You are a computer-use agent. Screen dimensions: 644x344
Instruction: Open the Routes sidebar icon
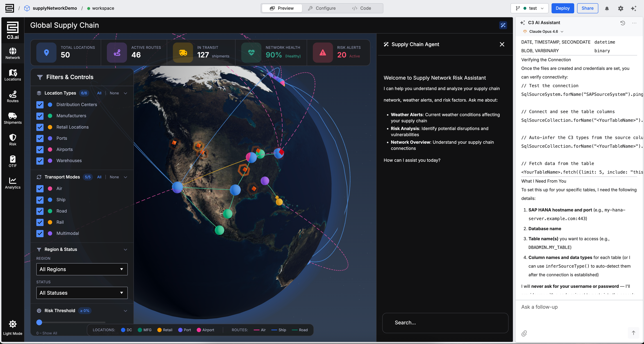pos(12,96)
